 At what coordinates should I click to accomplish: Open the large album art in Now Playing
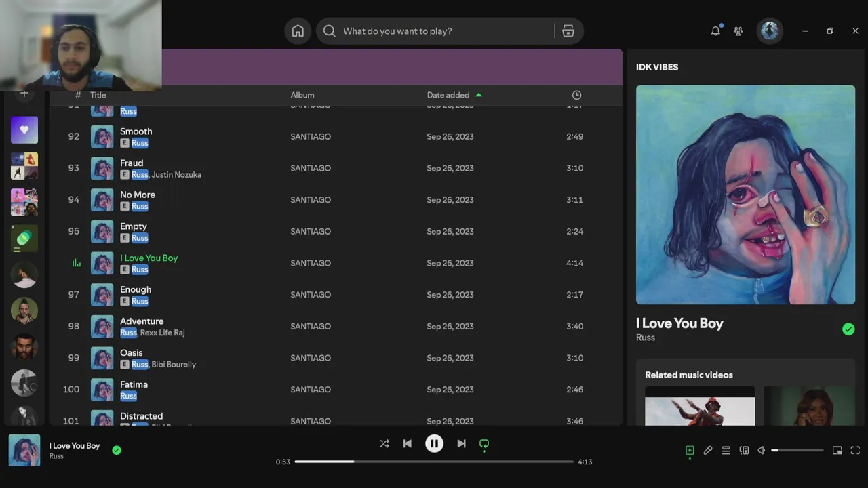[x=745, y=195]
